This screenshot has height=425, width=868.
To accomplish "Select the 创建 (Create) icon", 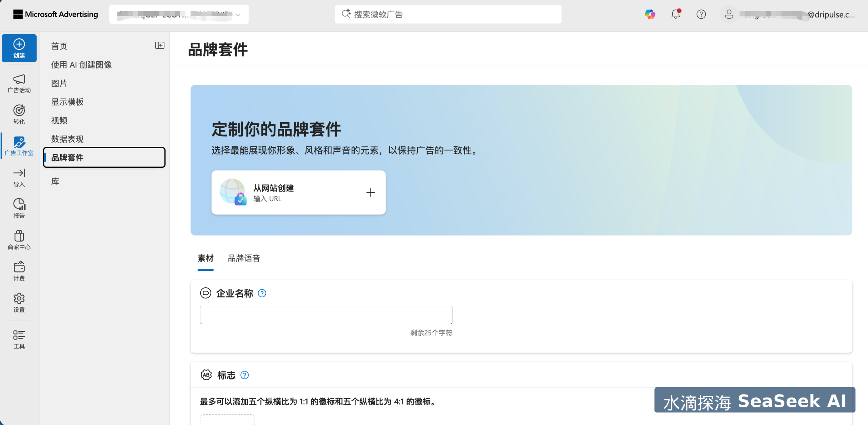I will (x=19, y=48).
